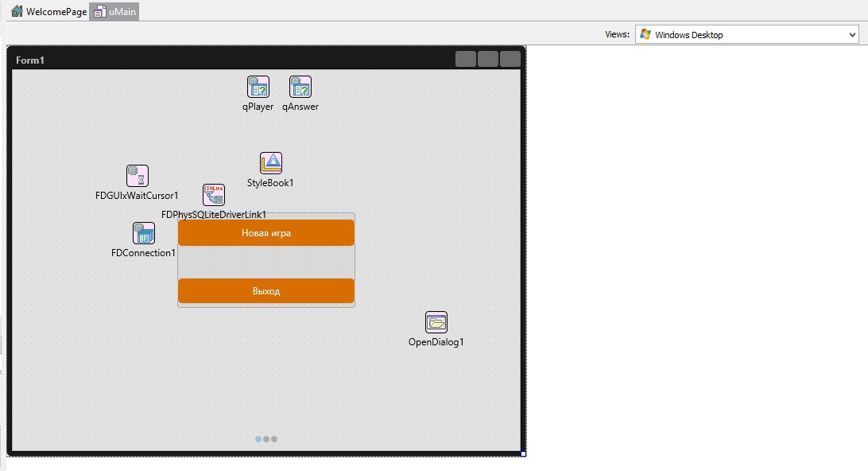Open the Views dropdown list

click(x=850, y=34)
